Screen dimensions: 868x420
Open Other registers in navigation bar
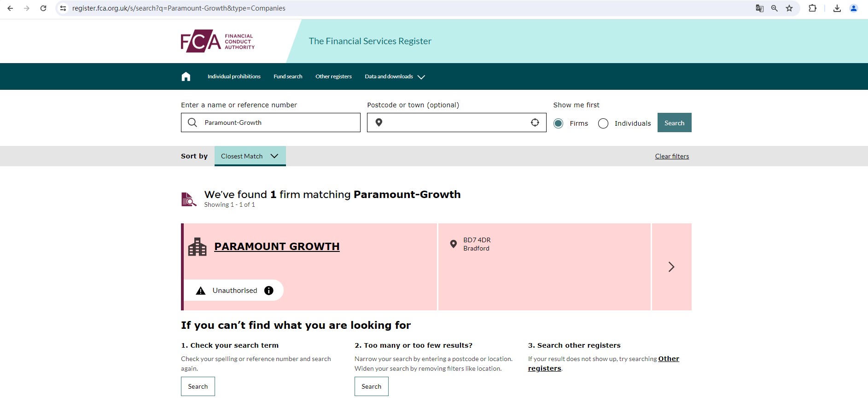(333, 77)
